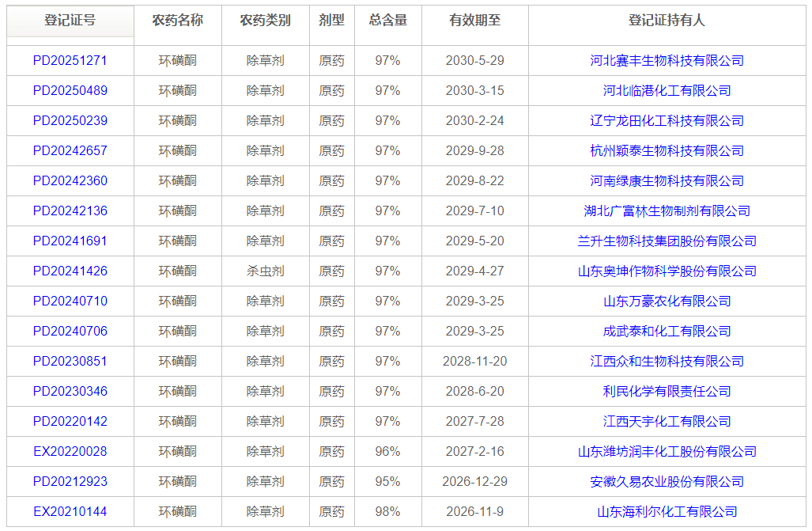
Task: Open registration PD20242360 link
Action: point(70,181)
